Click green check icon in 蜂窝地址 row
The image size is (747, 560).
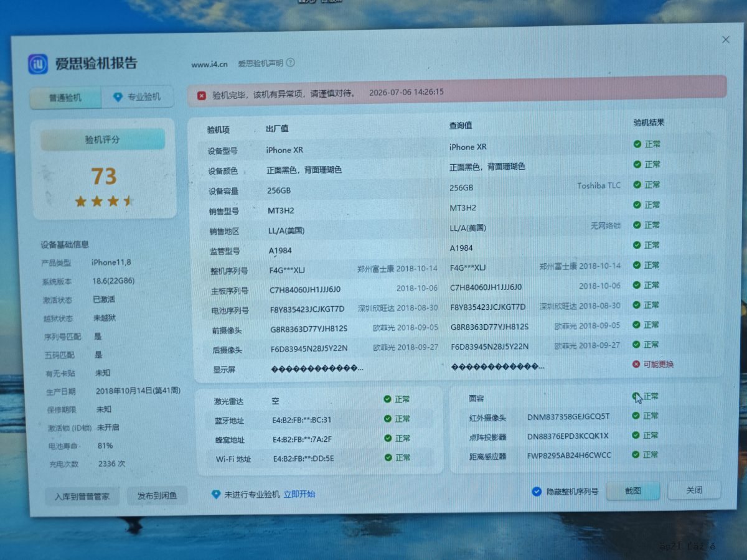[387, 439]
